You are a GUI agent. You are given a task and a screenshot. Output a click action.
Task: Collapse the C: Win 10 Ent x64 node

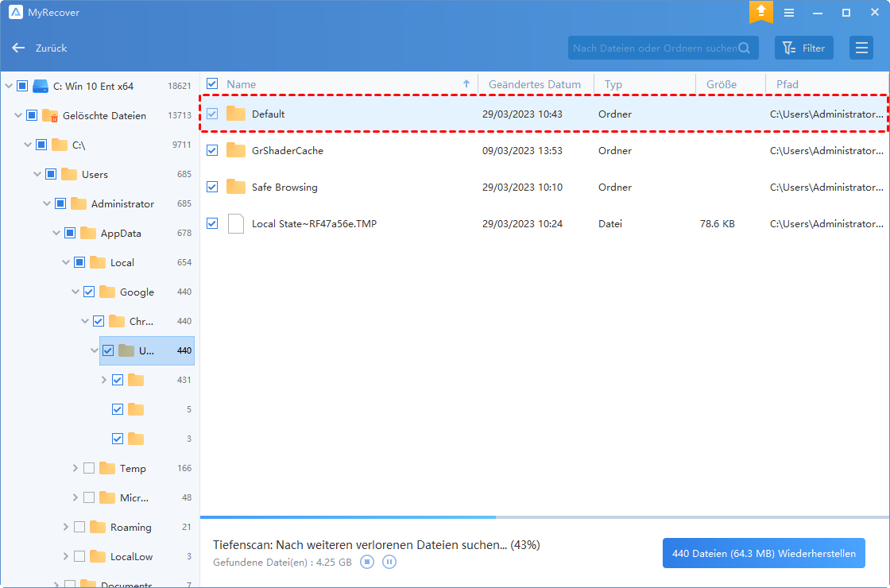[x=9, y=87]
